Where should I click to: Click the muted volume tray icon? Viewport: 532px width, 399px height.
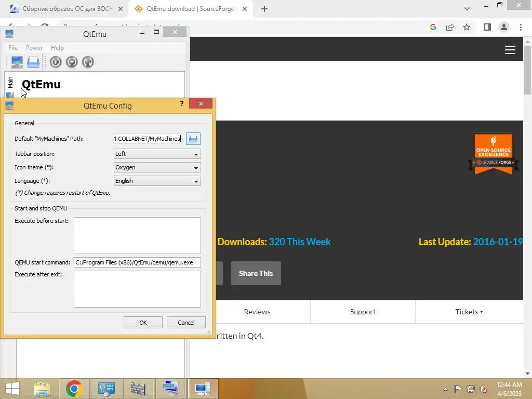(483, 389)
